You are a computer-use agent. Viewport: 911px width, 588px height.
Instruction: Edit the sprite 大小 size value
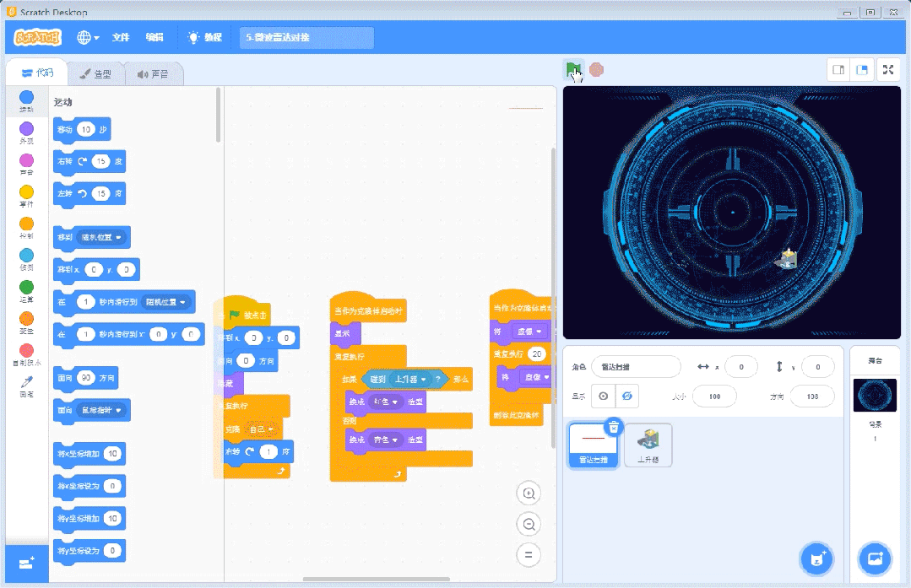click(x=714, y=396)
